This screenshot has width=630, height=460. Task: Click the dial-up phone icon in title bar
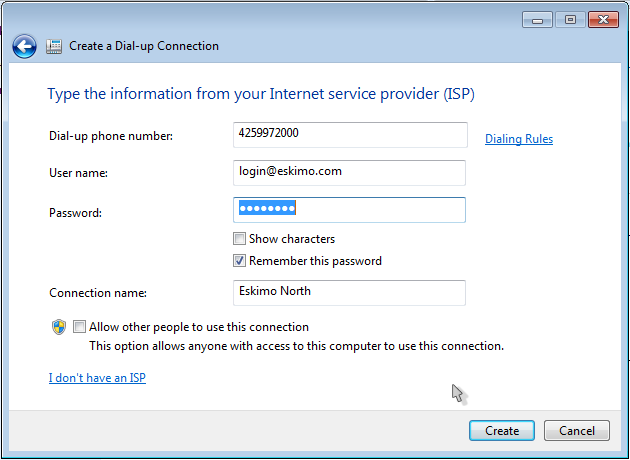54,46
